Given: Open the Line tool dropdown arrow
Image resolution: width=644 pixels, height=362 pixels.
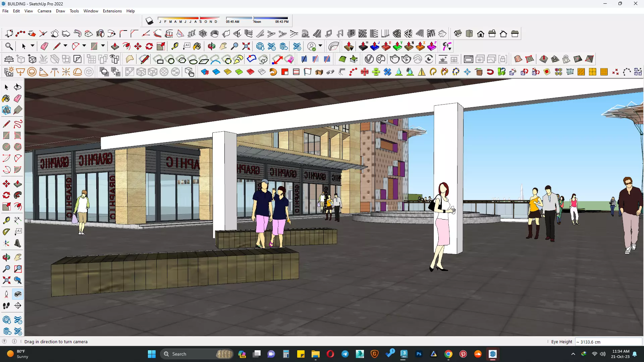Looking at the screenshot, I should [x=65, y=46].
